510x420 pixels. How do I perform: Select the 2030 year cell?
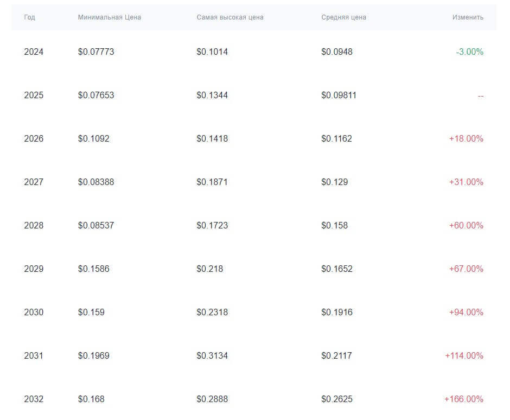(34, 313)
